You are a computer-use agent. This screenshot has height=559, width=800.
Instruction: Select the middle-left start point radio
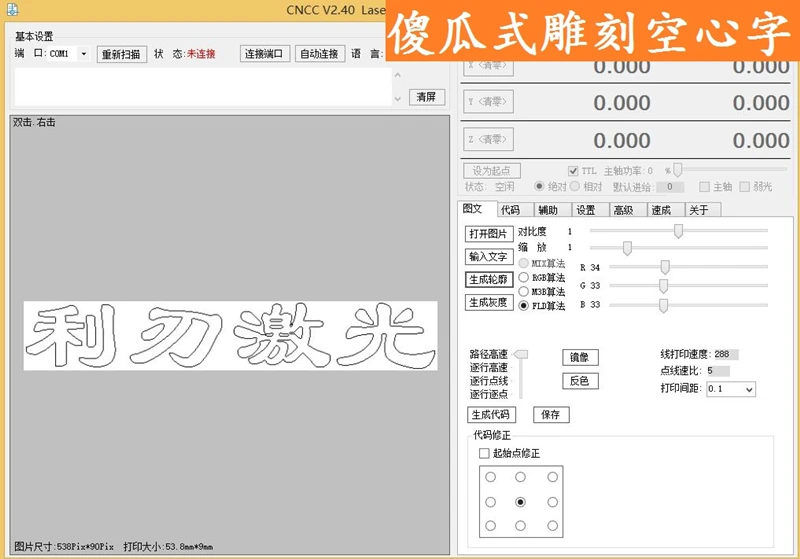(x=490, y=502)
